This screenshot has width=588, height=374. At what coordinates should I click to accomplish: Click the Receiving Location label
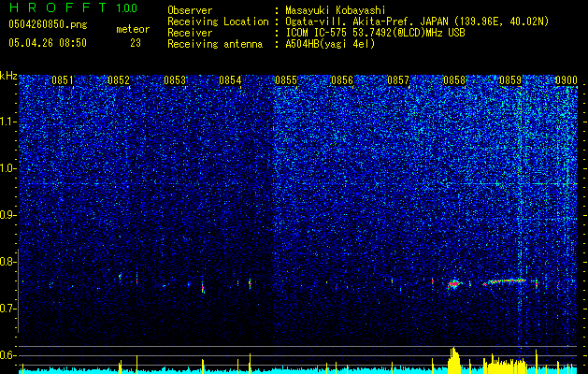coord(218,22)
